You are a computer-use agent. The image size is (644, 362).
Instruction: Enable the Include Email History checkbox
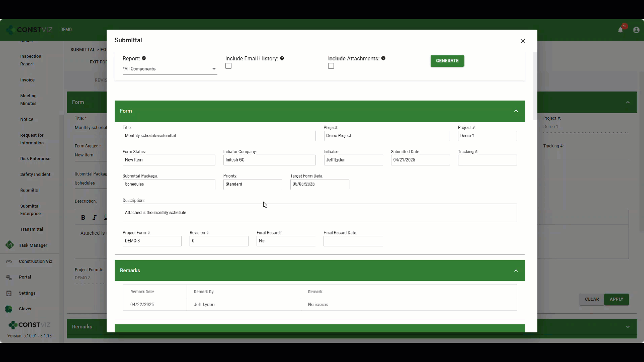point(228,66)
